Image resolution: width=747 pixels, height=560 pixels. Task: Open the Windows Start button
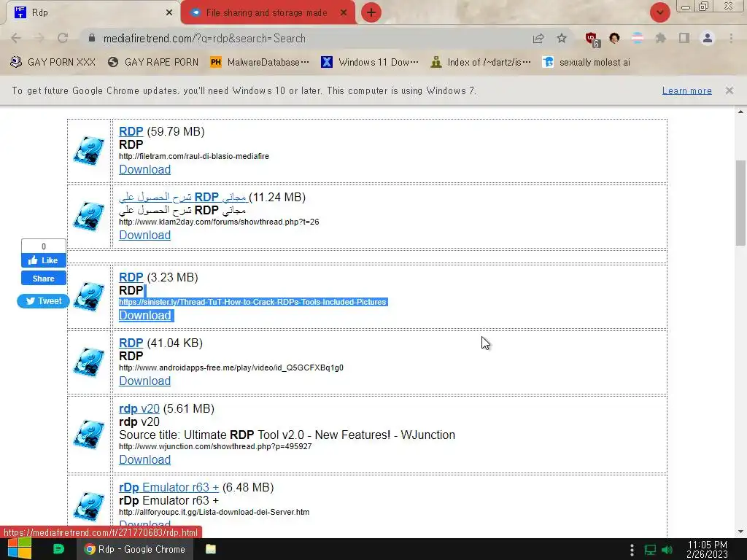[x=20, y=549]
